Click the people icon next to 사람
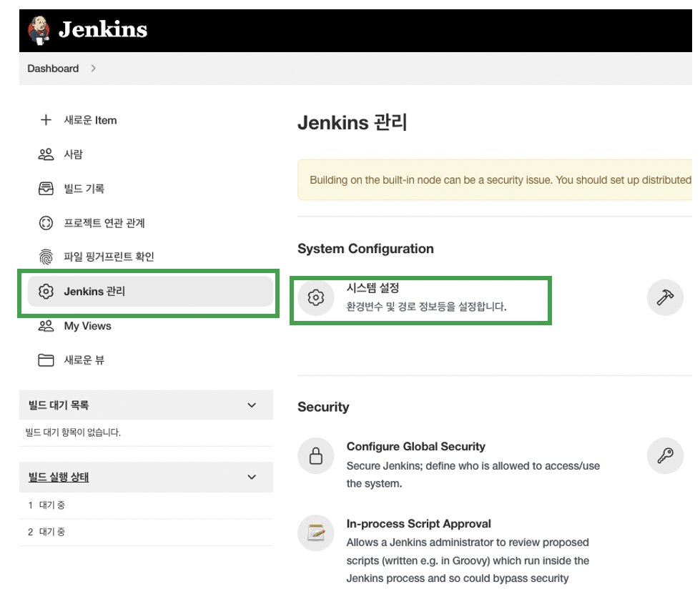 point(46,154)
